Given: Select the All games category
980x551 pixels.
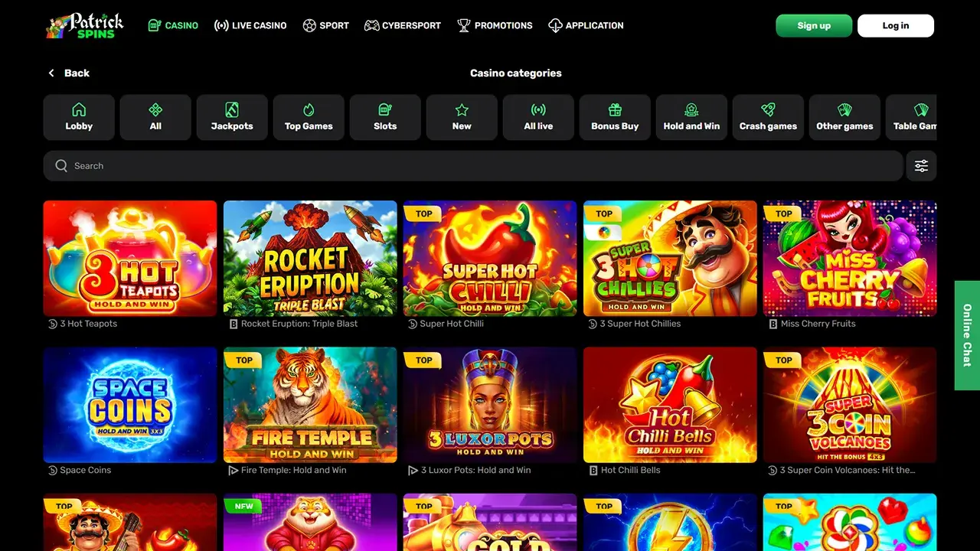Looking at the screenshot, I should pos(155,117).
